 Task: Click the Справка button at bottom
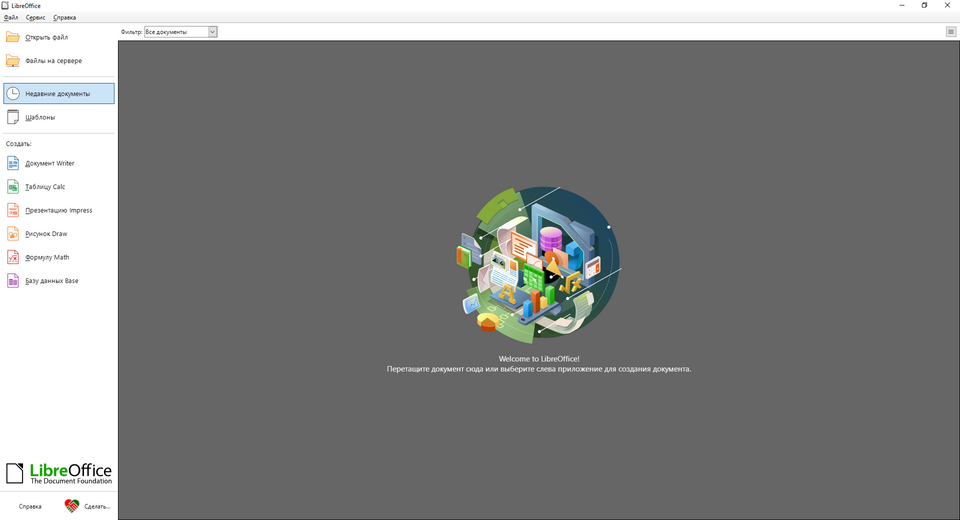(30, 507)
